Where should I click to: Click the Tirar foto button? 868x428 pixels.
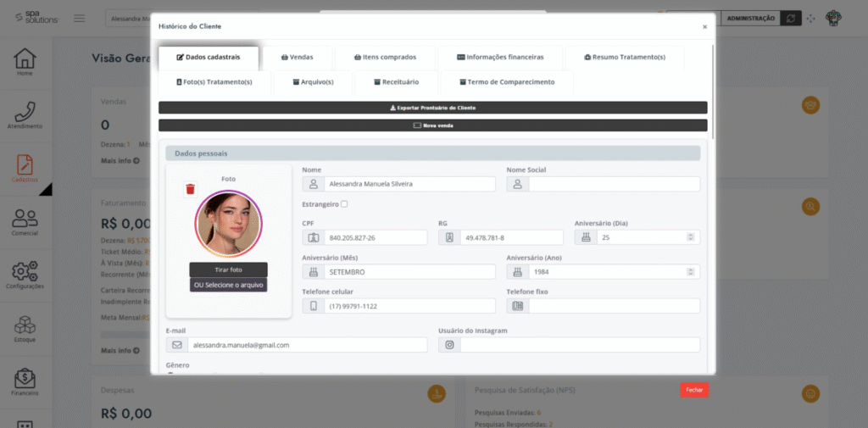(x=228, y=270)
